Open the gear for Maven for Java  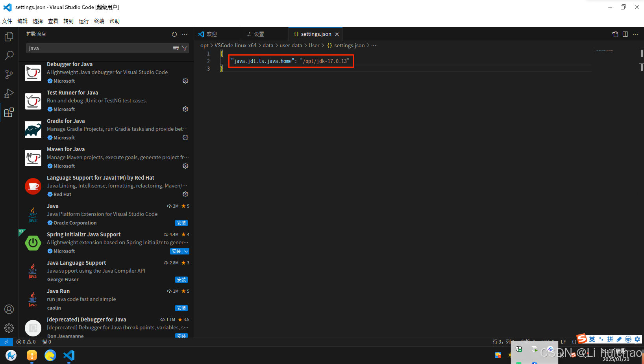coord(185,166)
